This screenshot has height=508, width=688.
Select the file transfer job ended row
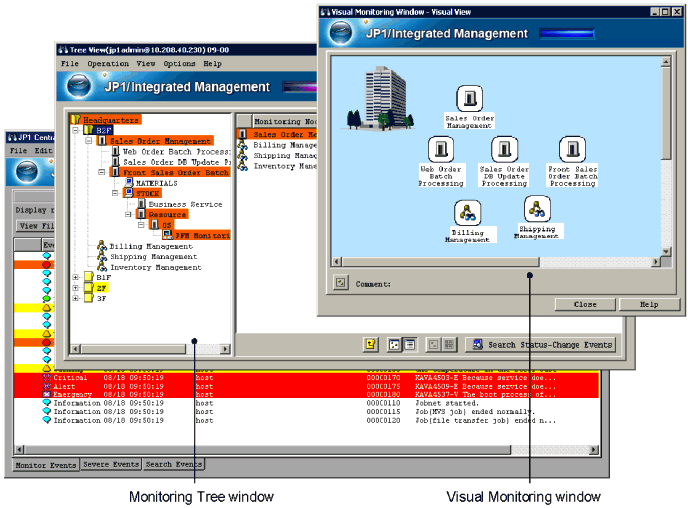tap(306, 420)
